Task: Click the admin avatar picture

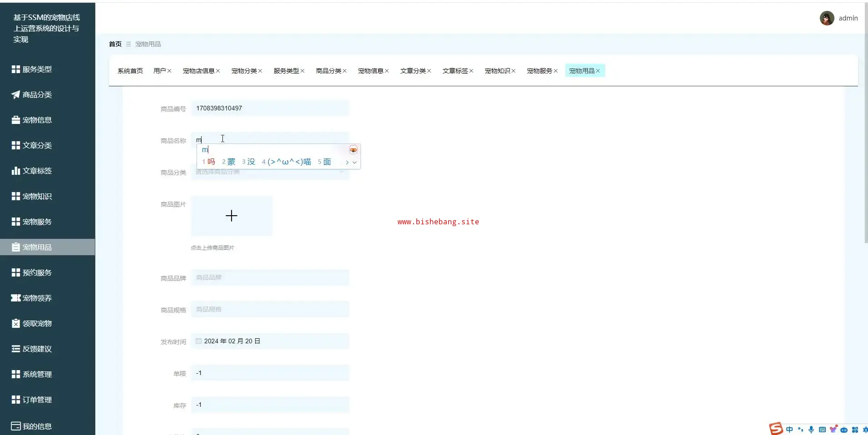Action: pyautogui.click(x=827, y=18)
